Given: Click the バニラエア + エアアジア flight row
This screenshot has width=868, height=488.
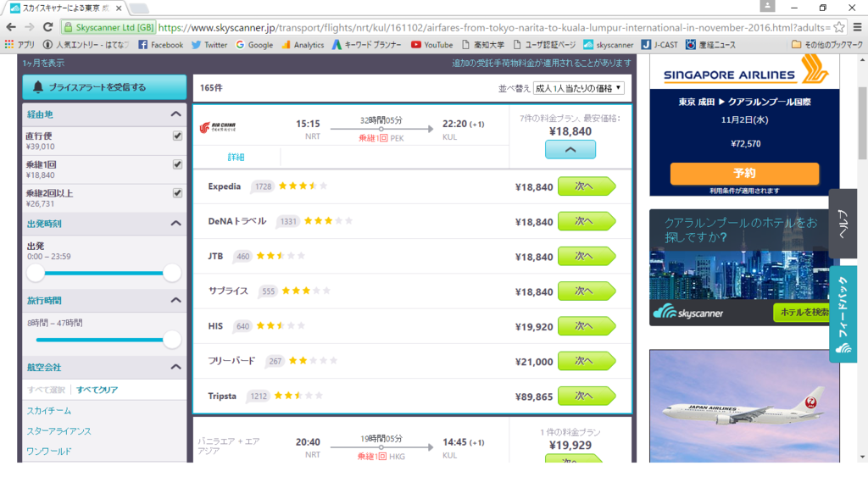Looking at the screenshot, I should coord(413,441).
